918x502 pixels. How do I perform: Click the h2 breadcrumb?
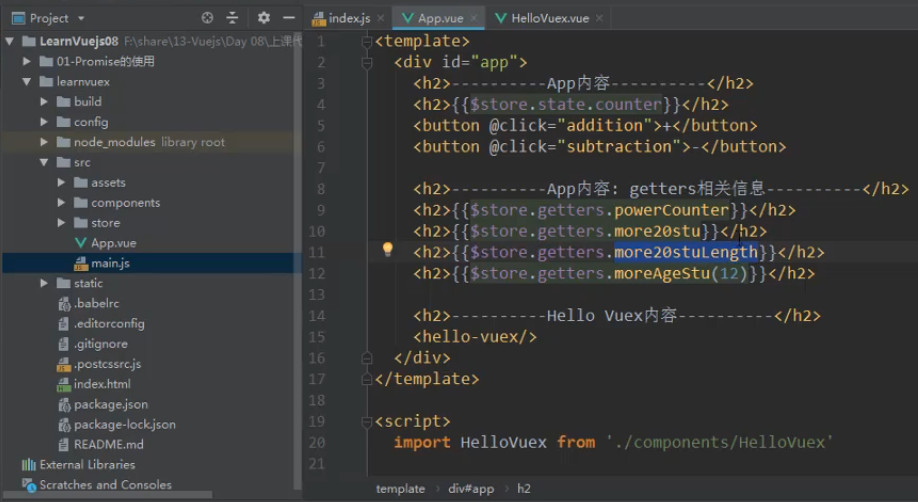523,489
